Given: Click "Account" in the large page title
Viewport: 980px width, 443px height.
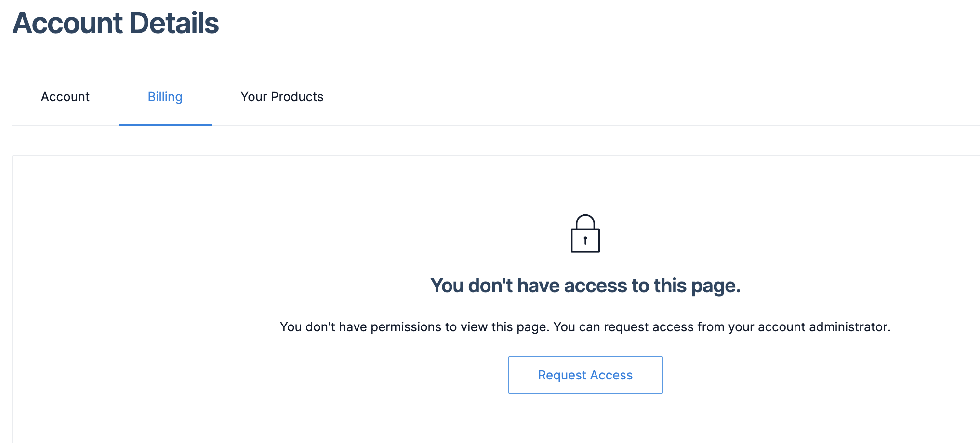Looking at the screenshot, I should pyautogui.click(x=68, y=23).
